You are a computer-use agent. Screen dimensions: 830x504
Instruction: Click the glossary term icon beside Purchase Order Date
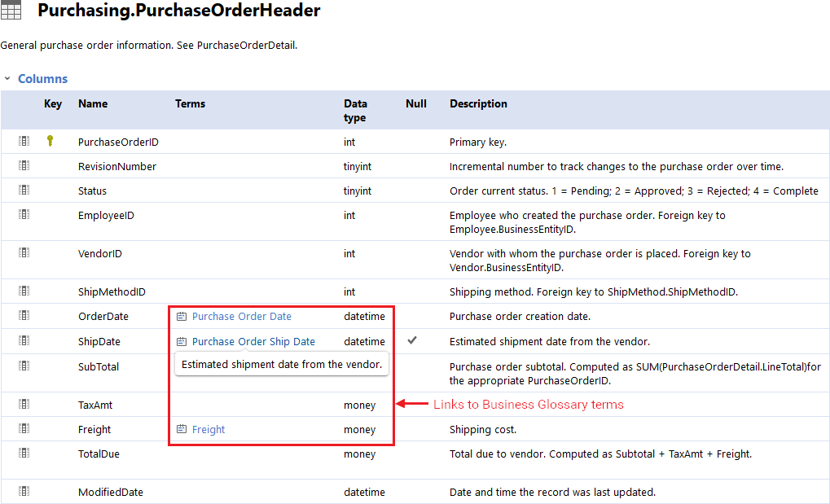pos(182,317)
